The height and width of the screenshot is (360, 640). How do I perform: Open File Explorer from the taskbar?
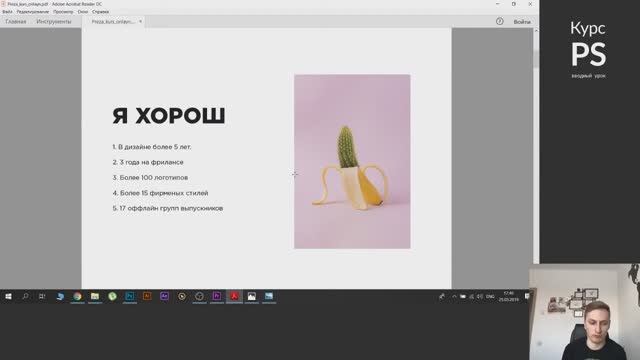click(95, 296)
